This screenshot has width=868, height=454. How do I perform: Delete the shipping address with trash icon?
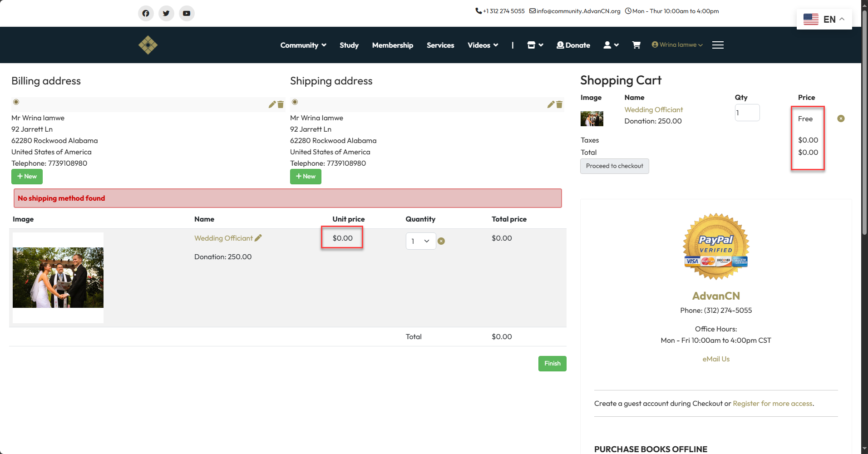point(559,104)
